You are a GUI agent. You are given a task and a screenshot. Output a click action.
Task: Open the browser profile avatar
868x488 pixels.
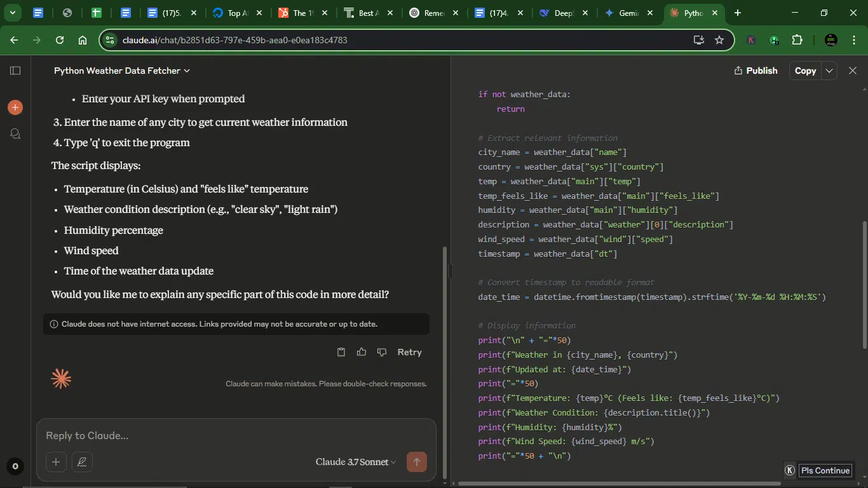tap(831, 40)
